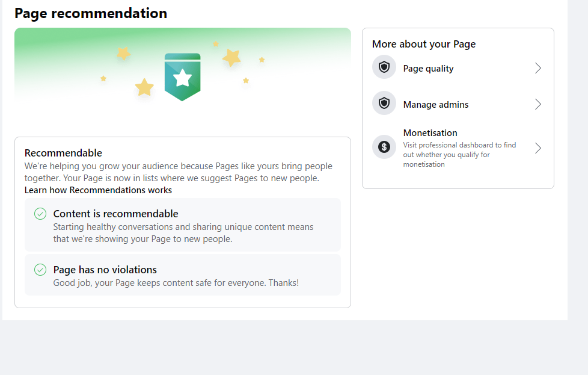The image size is (588, 375).
Task: Click the Content is recommendable card
Action: pyautogui.click(x=183, y=225)
